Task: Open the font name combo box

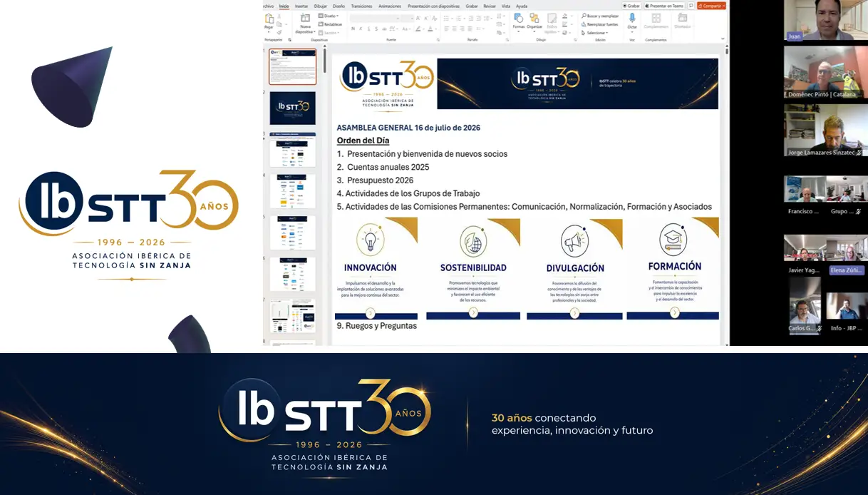Action: click(x=375, y=19)
